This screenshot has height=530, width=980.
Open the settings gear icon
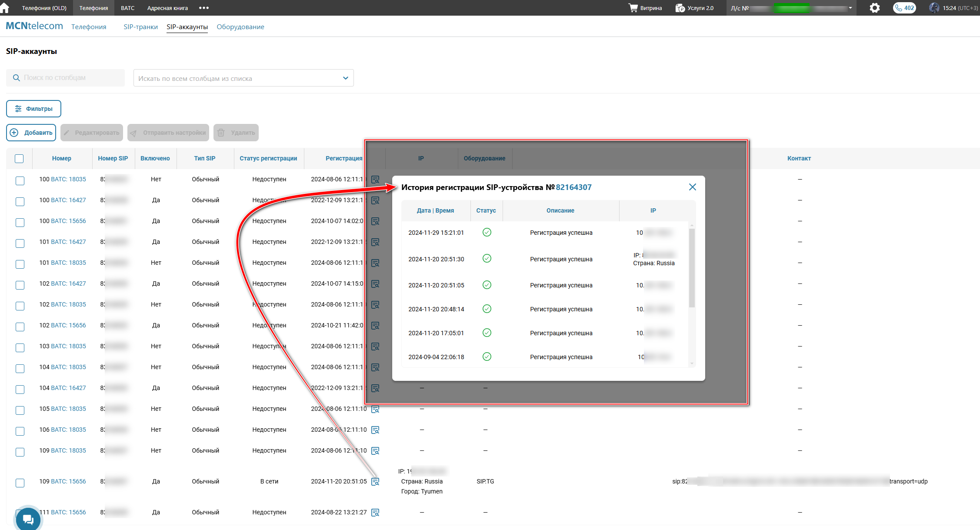(x=874, y=8)
